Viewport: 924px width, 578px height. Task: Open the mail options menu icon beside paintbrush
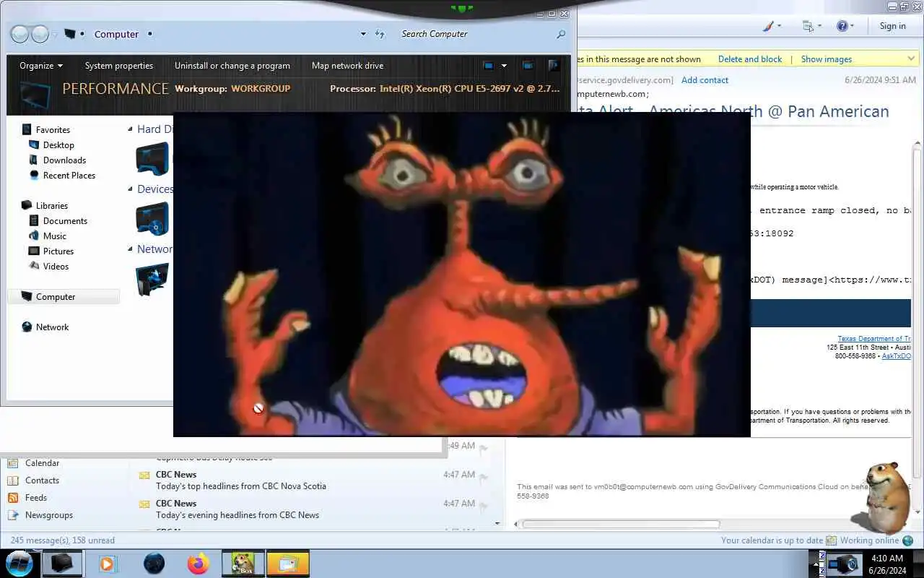pos(812,26)
